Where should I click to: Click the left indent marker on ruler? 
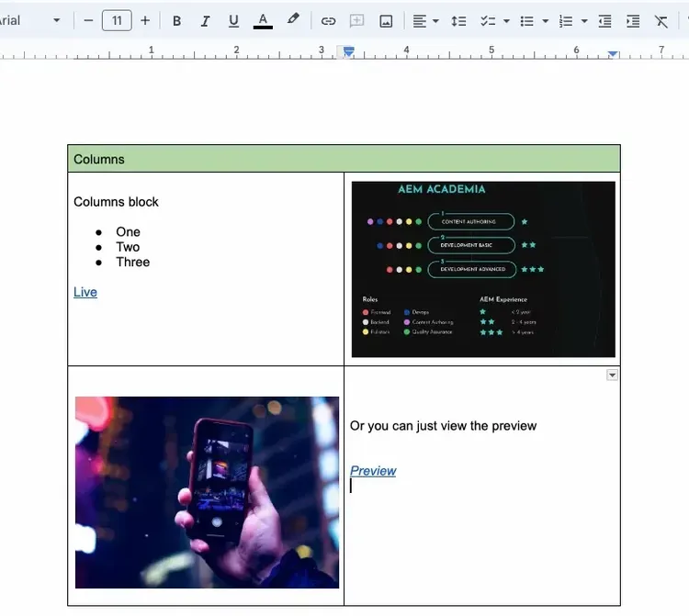(x=348, y=52)
